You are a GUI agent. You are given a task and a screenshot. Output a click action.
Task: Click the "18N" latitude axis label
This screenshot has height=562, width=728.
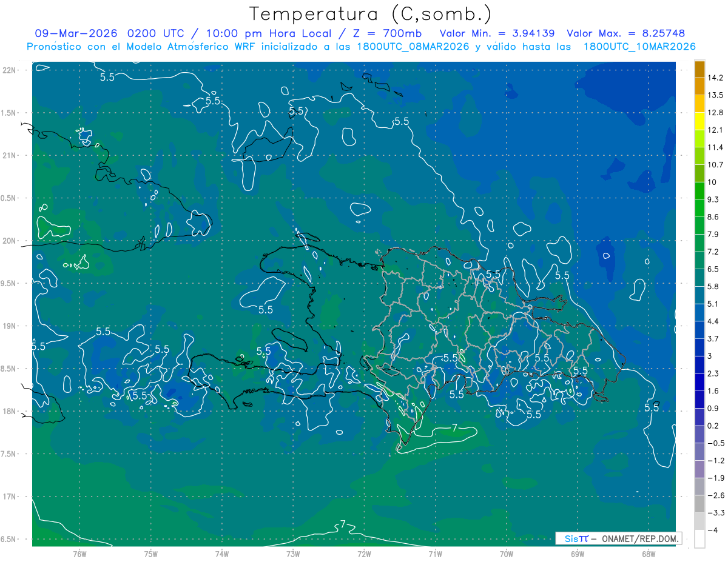click(x=9, y=411)
